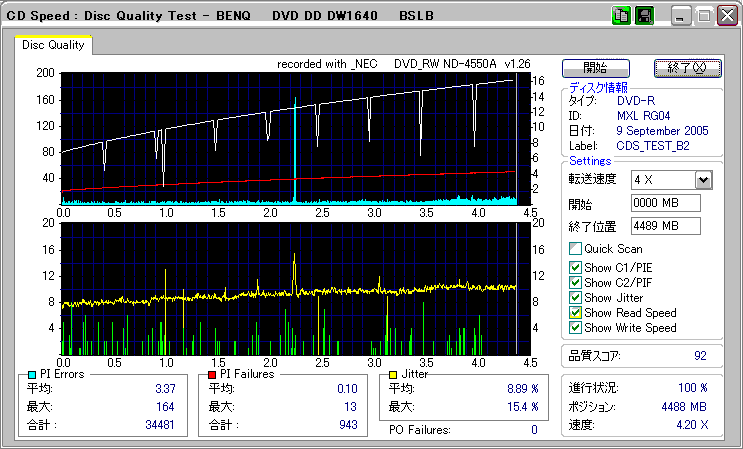
Task: Disable the Show Jitter checkbox
Action: point(575,298)
